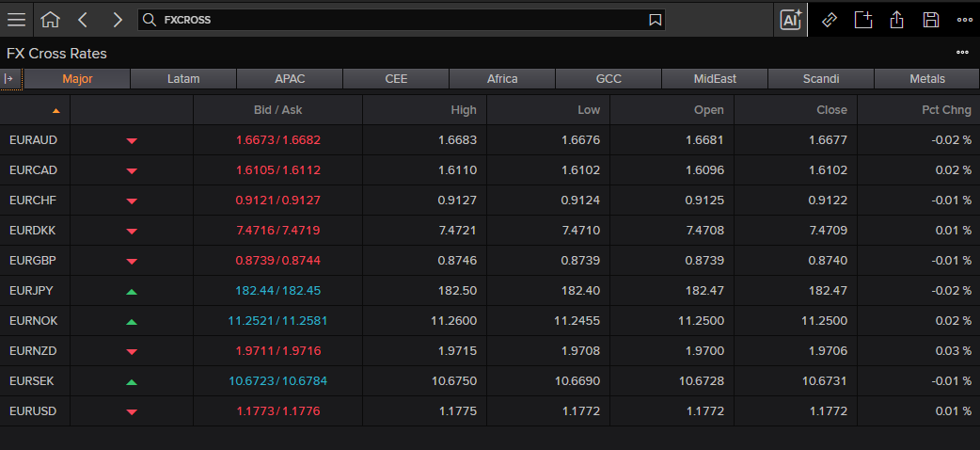Select the EURCHF symbol
Viewport: 980px width, 450px height.
(33, 201)
